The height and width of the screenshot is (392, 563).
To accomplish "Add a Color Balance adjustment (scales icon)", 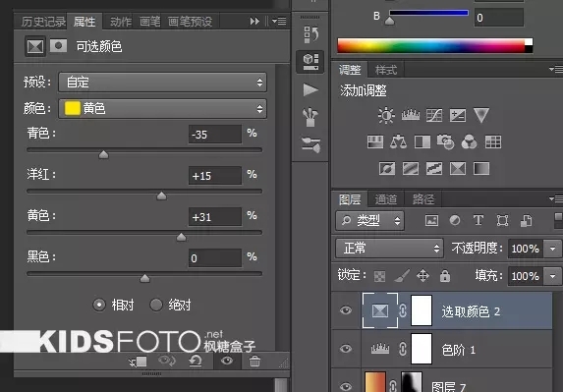I will [x=398, y=141].
